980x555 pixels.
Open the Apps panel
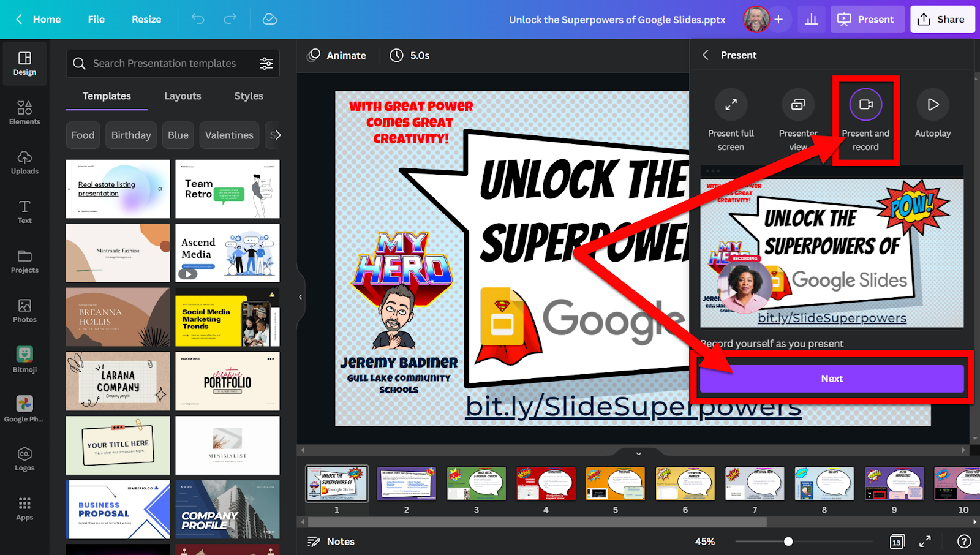[24, 508]
